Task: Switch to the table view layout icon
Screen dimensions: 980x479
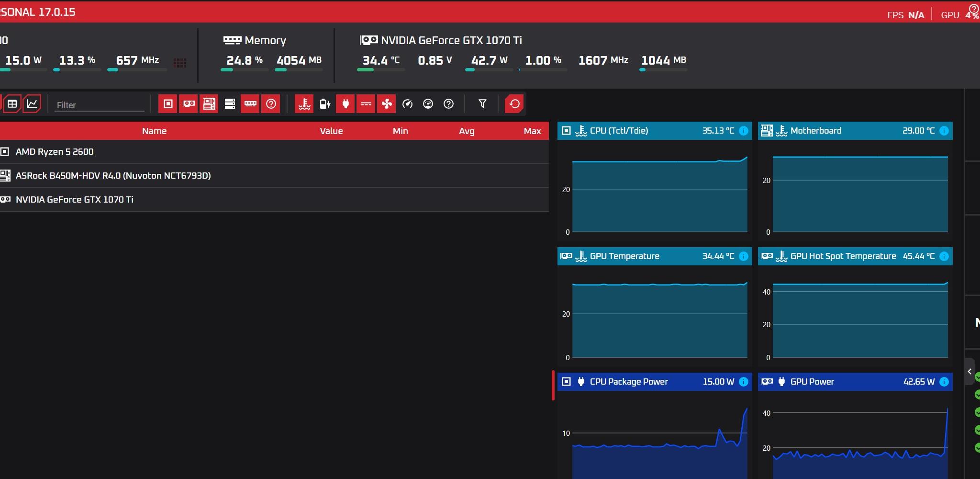Action: [x=12, y=104]
